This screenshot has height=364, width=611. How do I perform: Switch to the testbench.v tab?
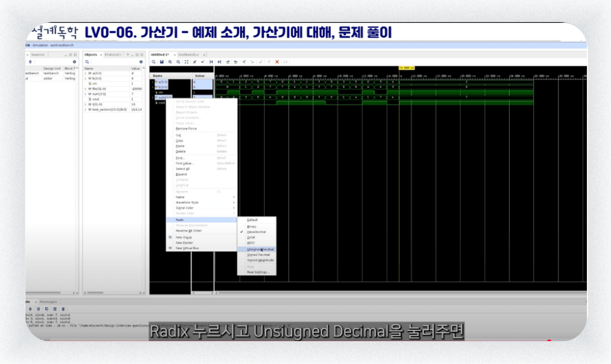pyautogui.click(x=188, y=55)
